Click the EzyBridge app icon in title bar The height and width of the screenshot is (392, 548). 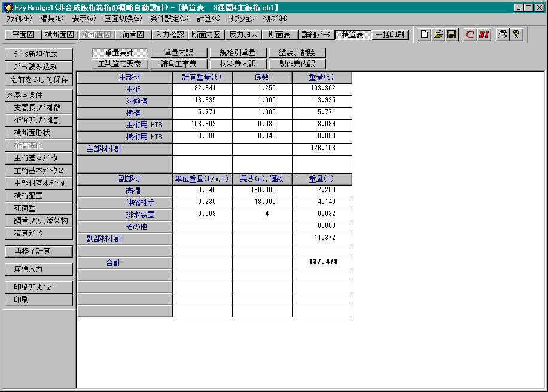pos(8,7)
